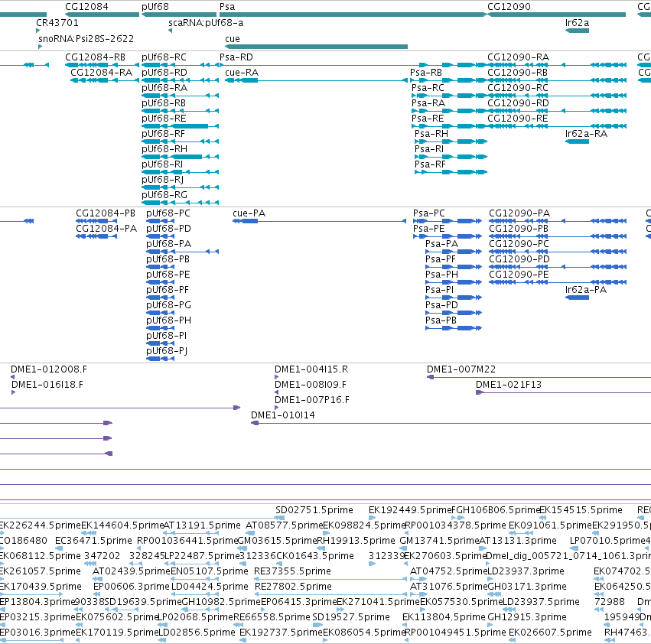This screenshot has height=644, width=651.
Task: Click the snoRNA:Psi28S-2622 label
Action: point(86,39)
